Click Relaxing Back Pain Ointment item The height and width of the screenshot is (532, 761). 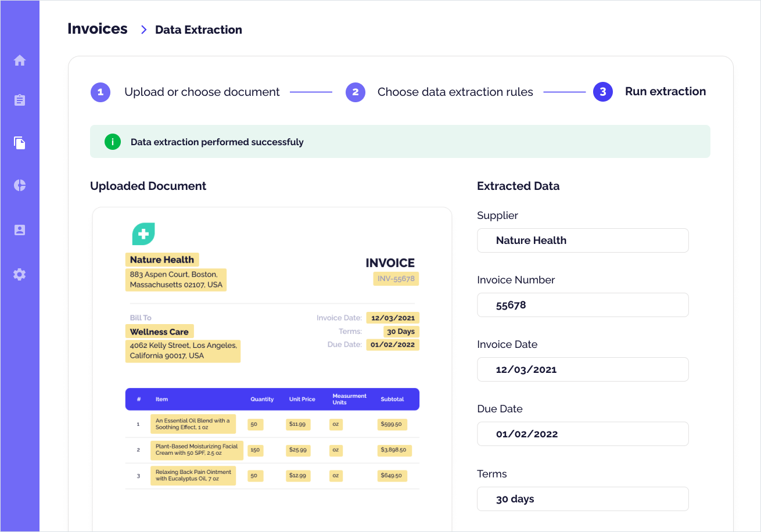tap(193, 475)
